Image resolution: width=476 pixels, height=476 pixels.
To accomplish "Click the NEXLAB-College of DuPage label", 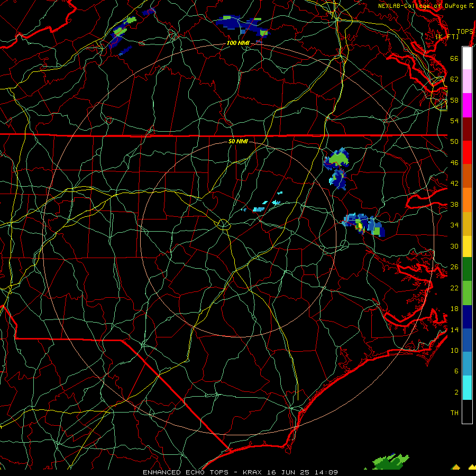I will 425,6.
